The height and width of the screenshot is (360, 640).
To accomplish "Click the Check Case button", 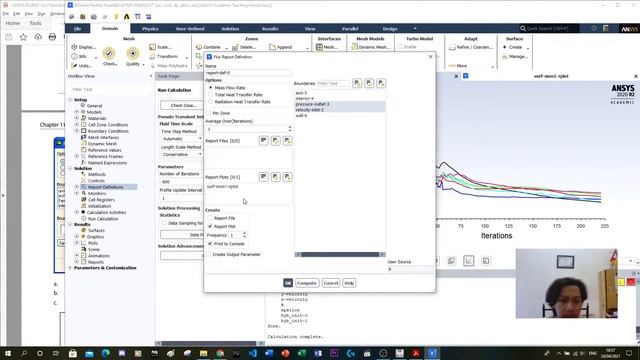I will (x=182, y=105).
